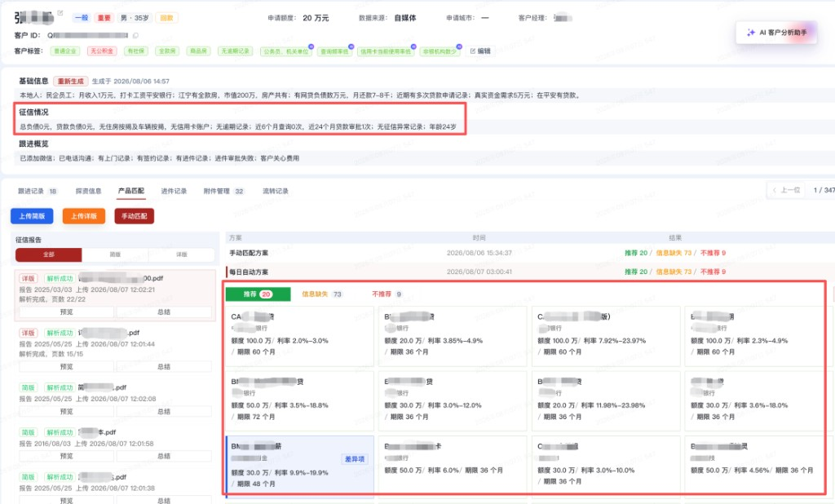Click the orange 上传详版 button
The image size is (835, 504).
84,216
